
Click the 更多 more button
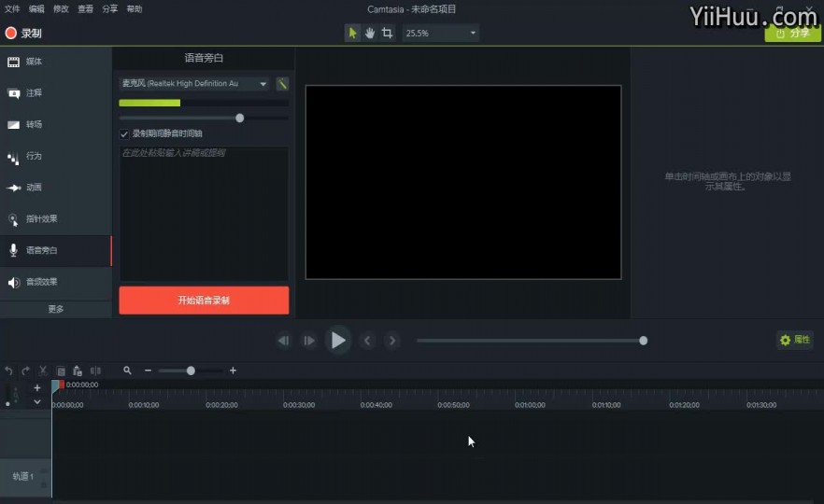tap(56, 309)
